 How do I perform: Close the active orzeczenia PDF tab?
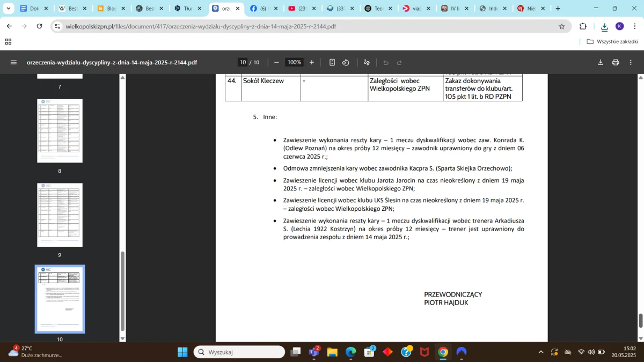pos(238,9)
